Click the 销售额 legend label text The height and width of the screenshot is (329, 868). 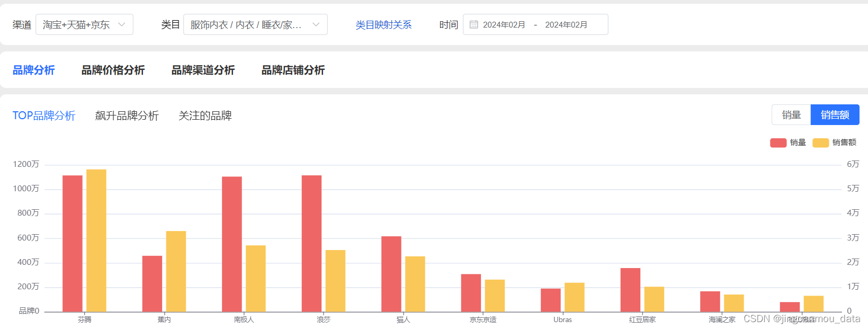844,143
